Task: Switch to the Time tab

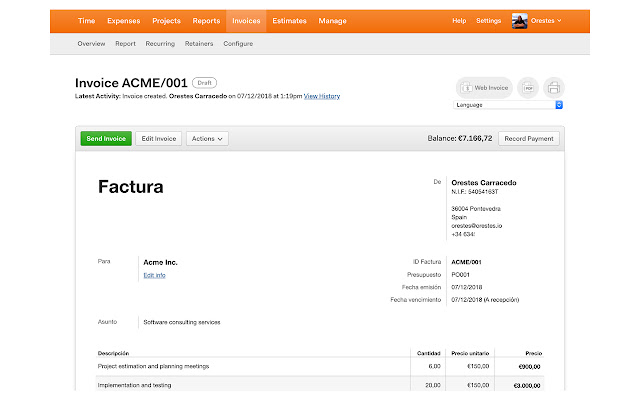Action: (x=87, y=20)
